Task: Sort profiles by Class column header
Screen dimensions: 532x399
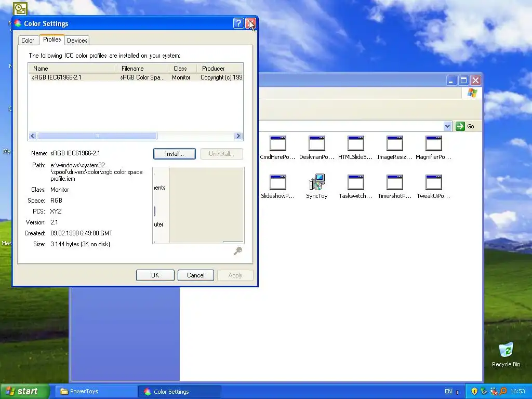Action: click(x=182, y=68)
